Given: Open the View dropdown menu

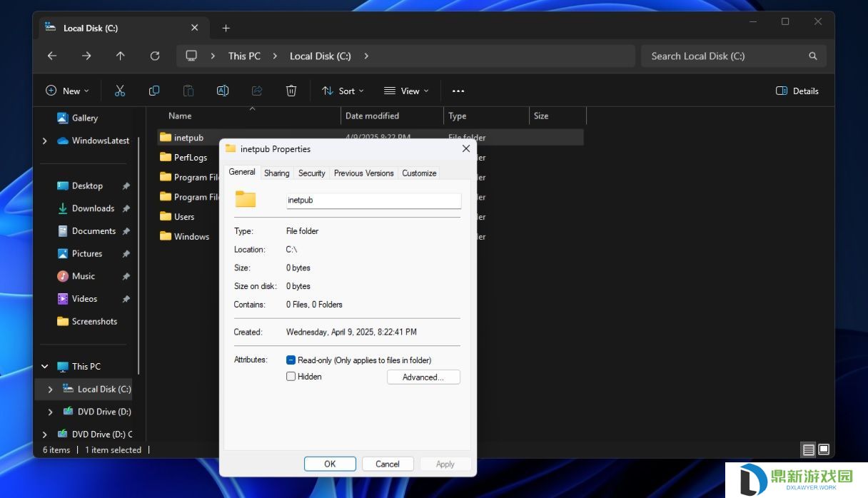Looking at the screenshot, I should [x=406, y=91].
